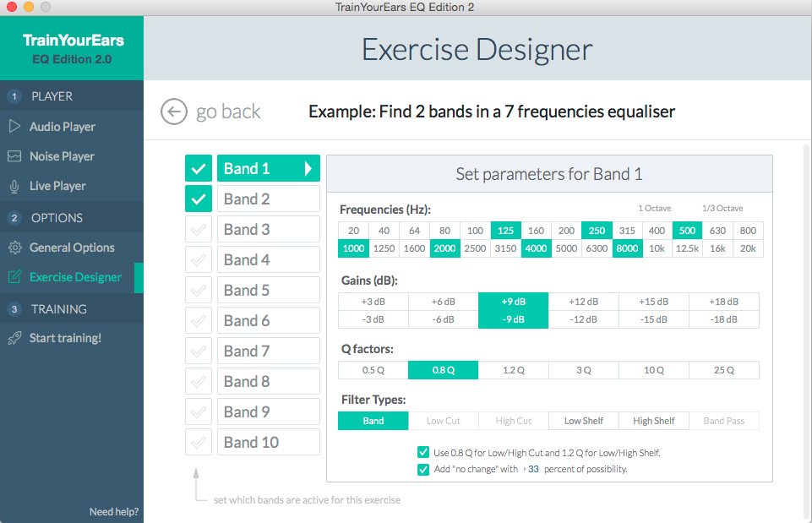Viewport: 812px width, 523px height.
Task: Open the PLAYER section header
Action: (52, 96)
